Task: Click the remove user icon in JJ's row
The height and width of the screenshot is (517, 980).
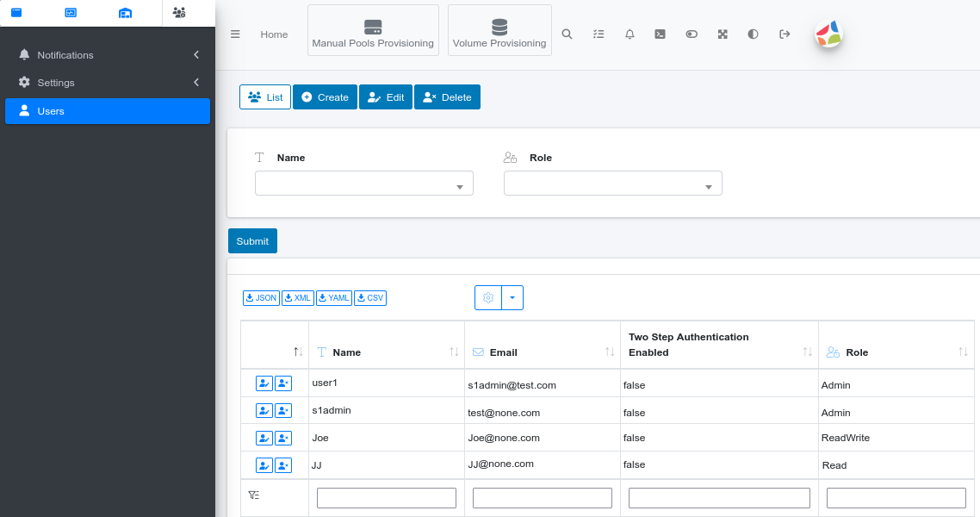Action: click(282, 464)
